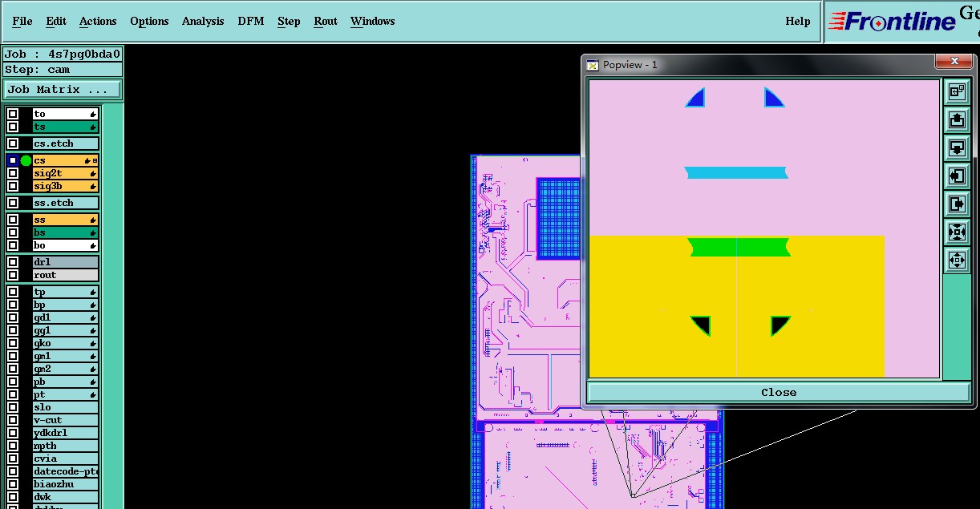Toggle the checkbox for layer 'bo'
The height and width of the screenshot is (509, 980).
13,245
